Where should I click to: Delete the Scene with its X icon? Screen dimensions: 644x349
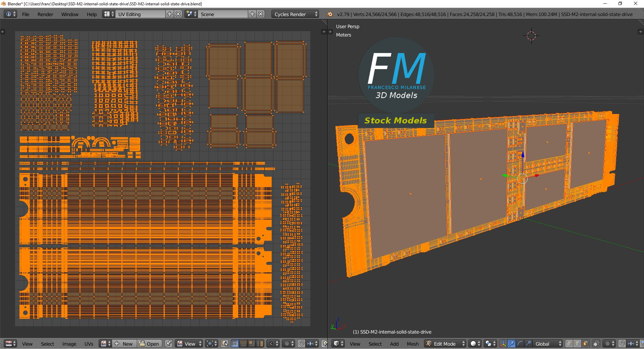(x=261, y=14)
